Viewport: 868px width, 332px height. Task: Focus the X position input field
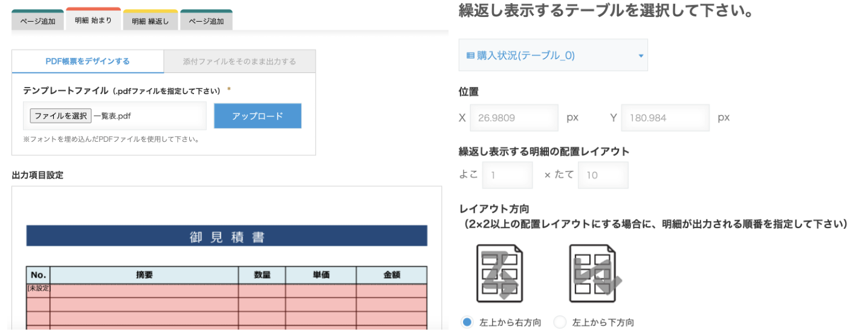[514, 118]
